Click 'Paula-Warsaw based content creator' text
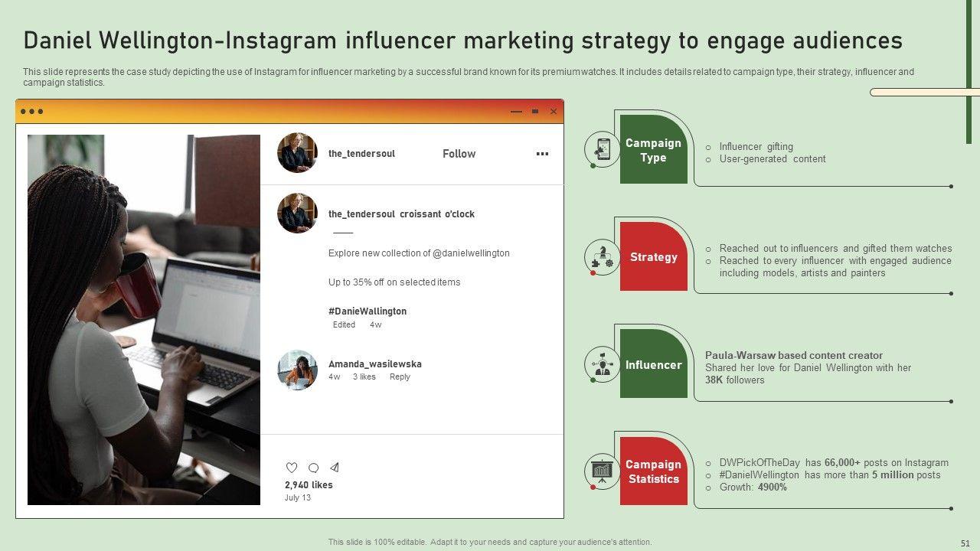This screenshot has width=980, height=551. click(x=794, y=356)
